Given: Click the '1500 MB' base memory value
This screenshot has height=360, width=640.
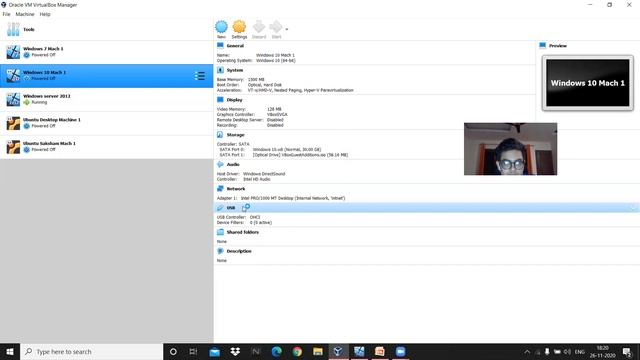Looking at the screenshot, I should point(256,80).
